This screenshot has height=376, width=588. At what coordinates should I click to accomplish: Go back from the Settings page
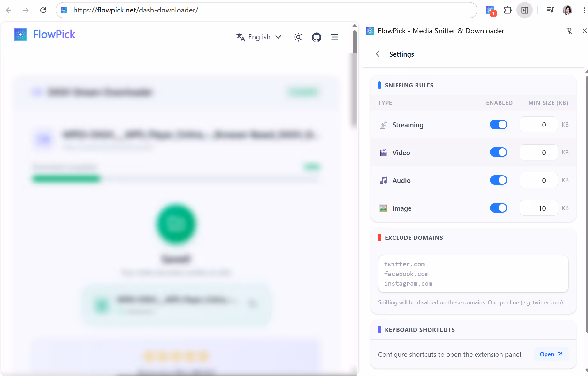(x=378, y=54)
